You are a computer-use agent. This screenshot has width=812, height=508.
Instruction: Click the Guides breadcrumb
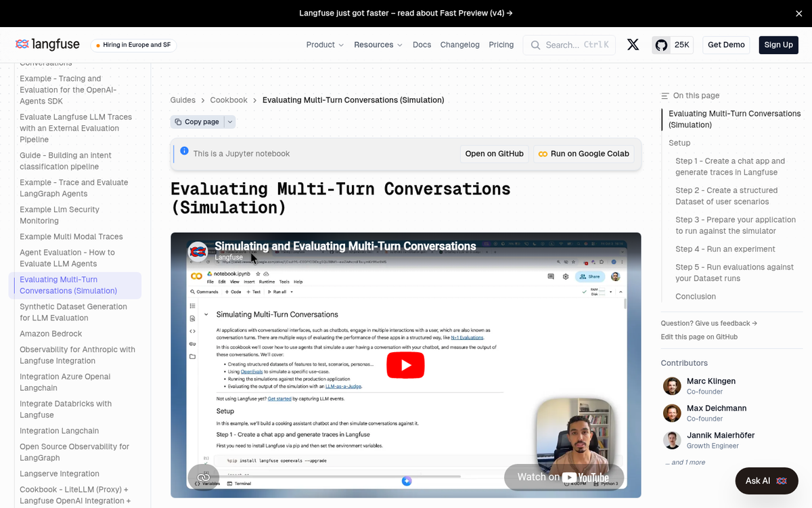(x=183, y=100)
